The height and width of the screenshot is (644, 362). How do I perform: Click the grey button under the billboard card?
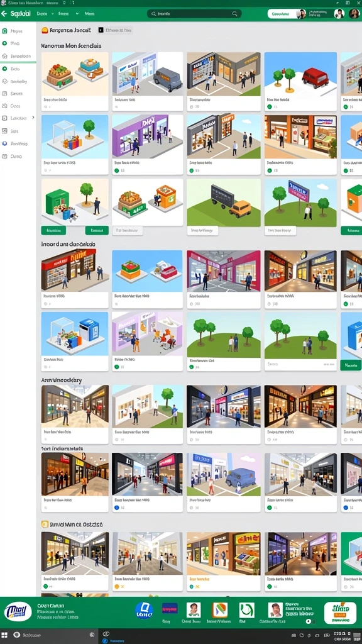pos(280,230)
